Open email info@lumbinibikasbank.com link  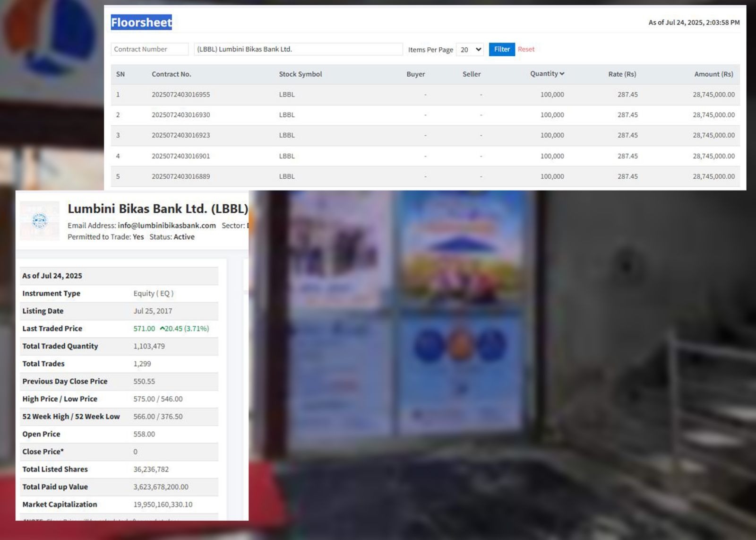click(x=167, y=226)
